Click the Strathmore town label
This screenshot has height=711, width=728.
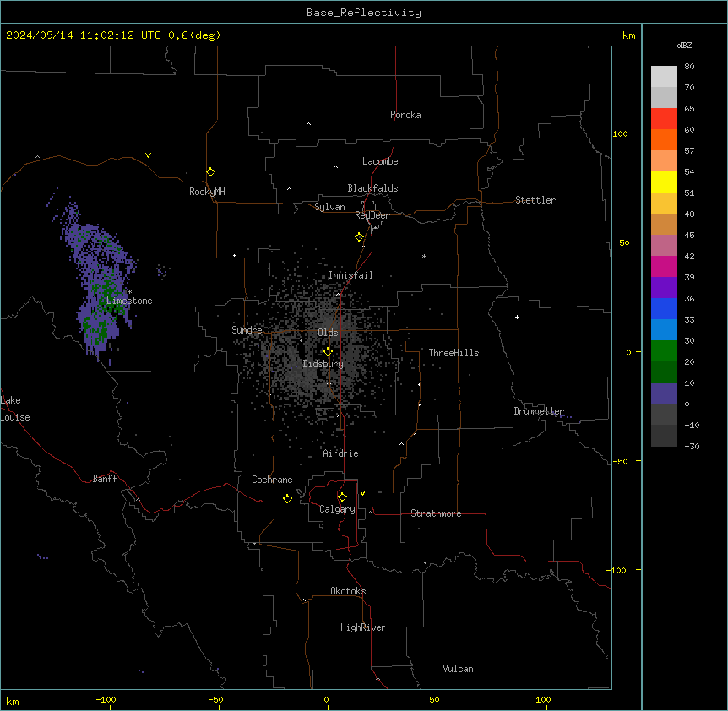pos(436,513)
